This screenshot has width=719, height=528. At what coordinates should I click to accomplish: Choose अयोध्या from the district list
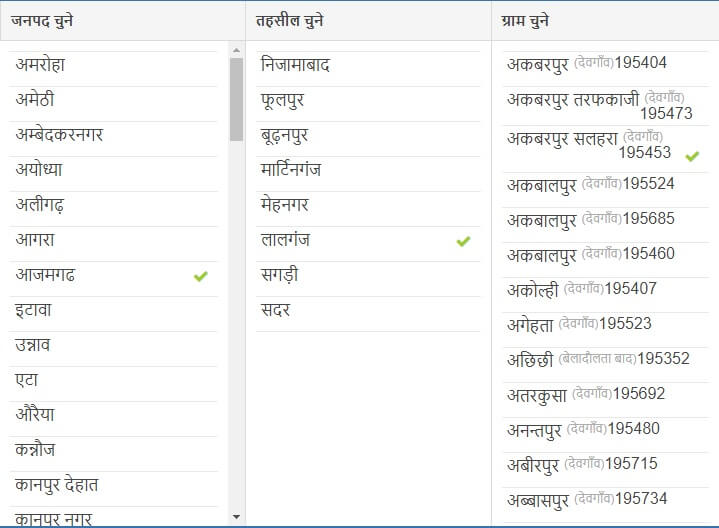pos(113,174)
